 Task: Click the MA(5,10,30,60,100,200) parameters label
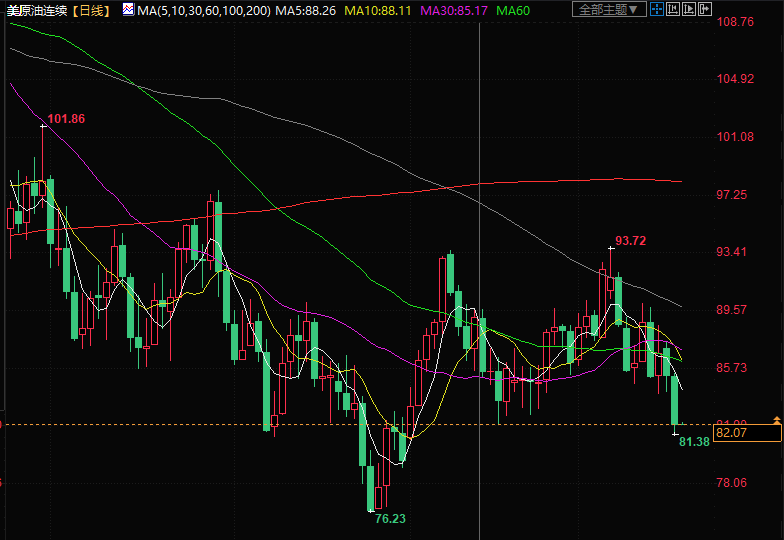click(204, 10)
